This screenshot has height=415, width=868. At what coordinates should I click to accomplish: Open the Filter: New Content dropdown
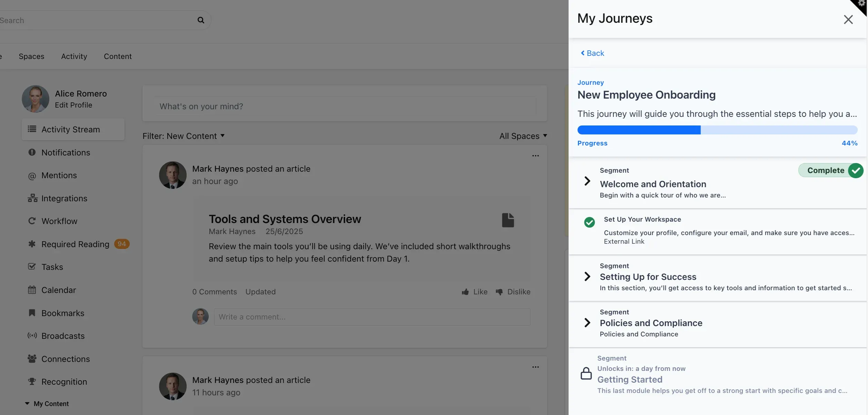click(x=184, y=136)
